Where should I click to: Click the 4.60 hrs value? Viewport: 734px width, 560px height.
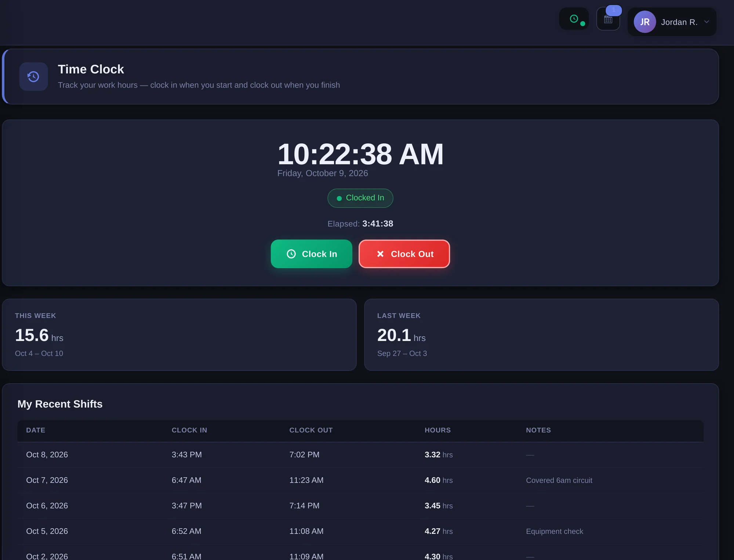(439, 480)
